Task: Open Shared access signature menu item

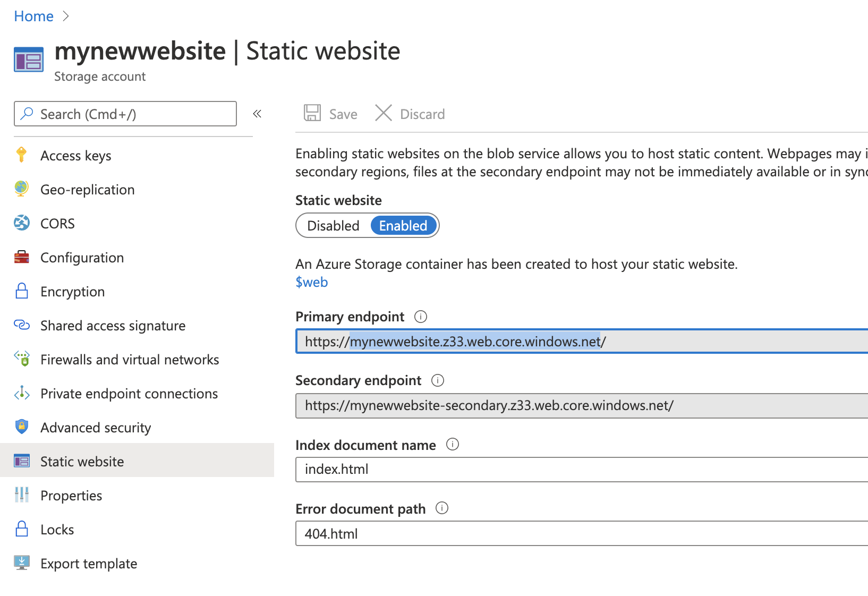Action: click(137, 326)
